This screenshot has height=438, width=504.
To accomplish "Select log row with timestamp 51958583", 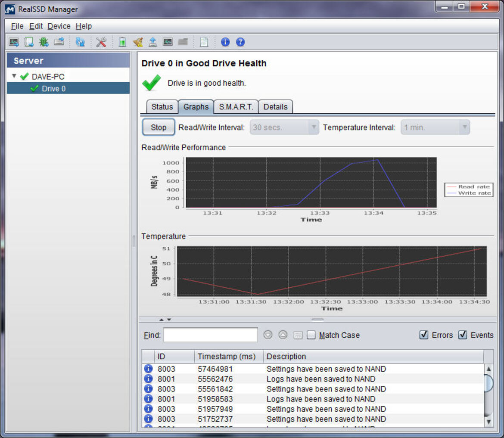I will [x=313, y=399].
